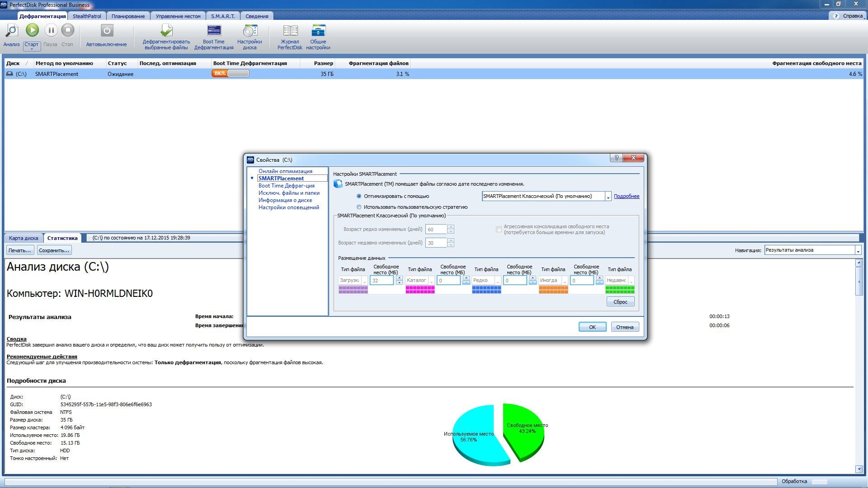Switch to the Управление местом tab
The width and height of the screenshot is (868, 488).
(178, 16)
